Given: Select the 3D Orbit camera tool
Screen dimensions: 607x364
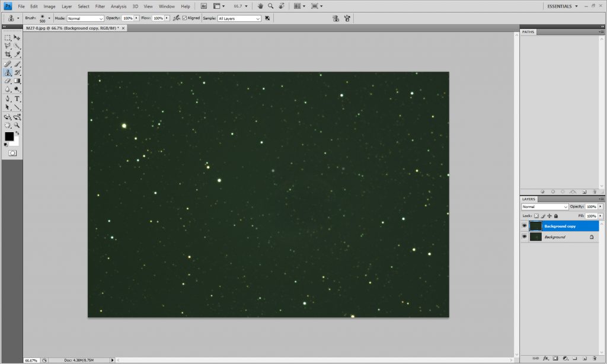Looking at the screenshot, I should pos(17,117).
